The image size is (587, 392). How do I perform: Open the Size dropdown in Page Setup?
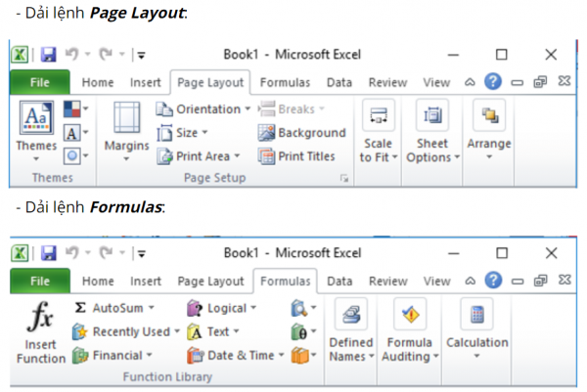click(x=182, y=132)
